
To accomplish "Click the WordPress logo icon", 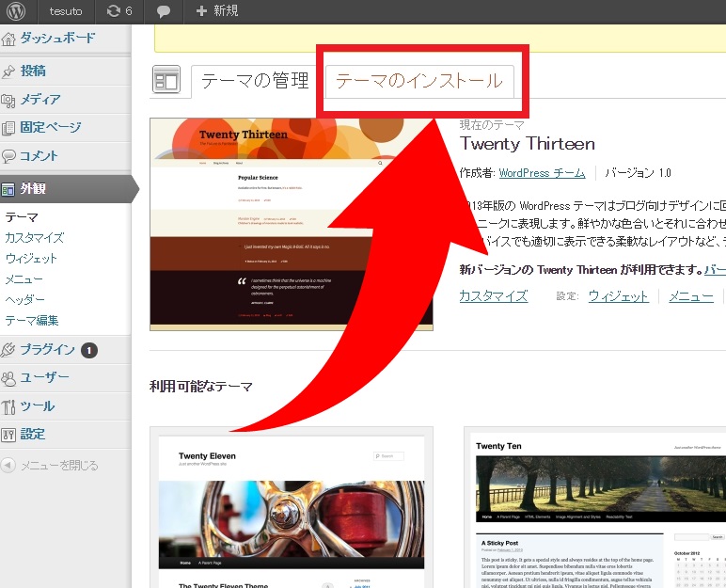I will pos(17,11).
